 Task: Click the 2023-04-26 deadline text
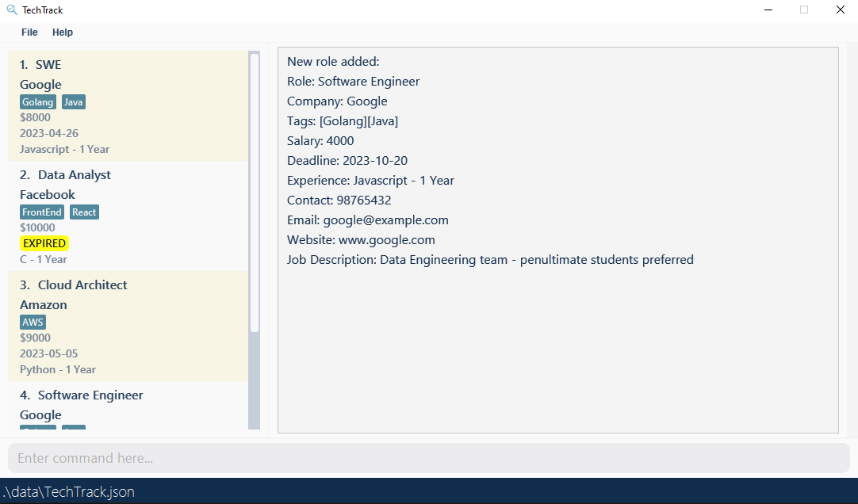pyautogui.click(x=49, y=133)
